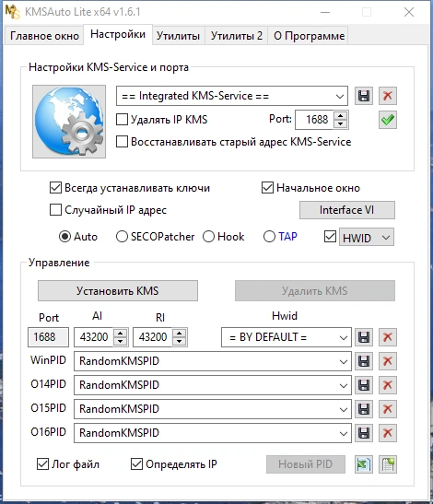This screenshot has width=433, height=504.
Task: Click the red X next to Integrated KMS-Service
Action: (388, 96)
